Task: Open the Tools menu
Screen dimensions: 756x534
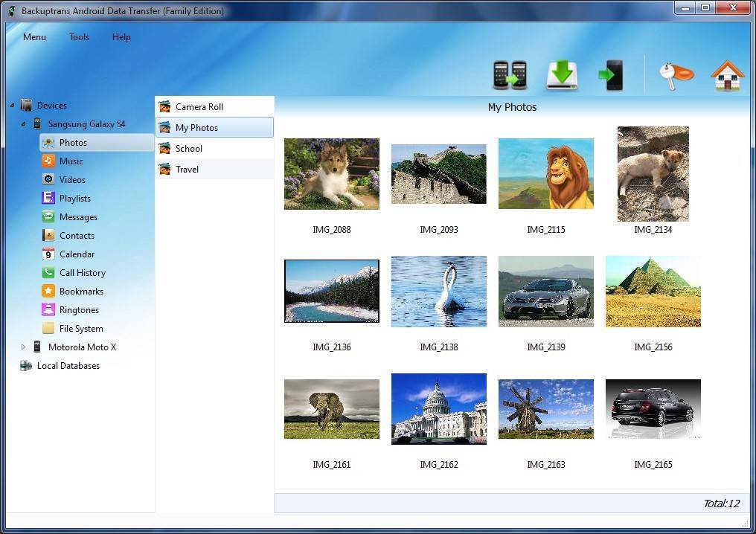Action: point(79,37)
